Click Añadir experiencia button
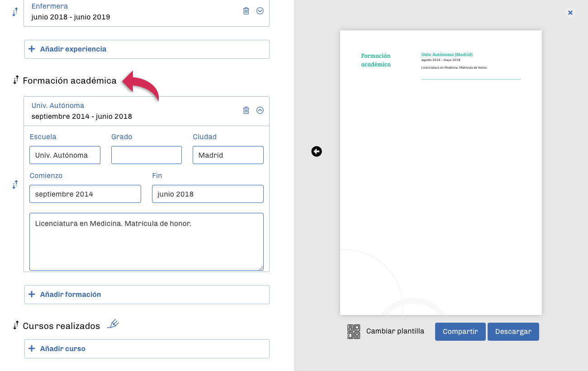This screenshot has width=588, height=371. [x=147, y=49]
